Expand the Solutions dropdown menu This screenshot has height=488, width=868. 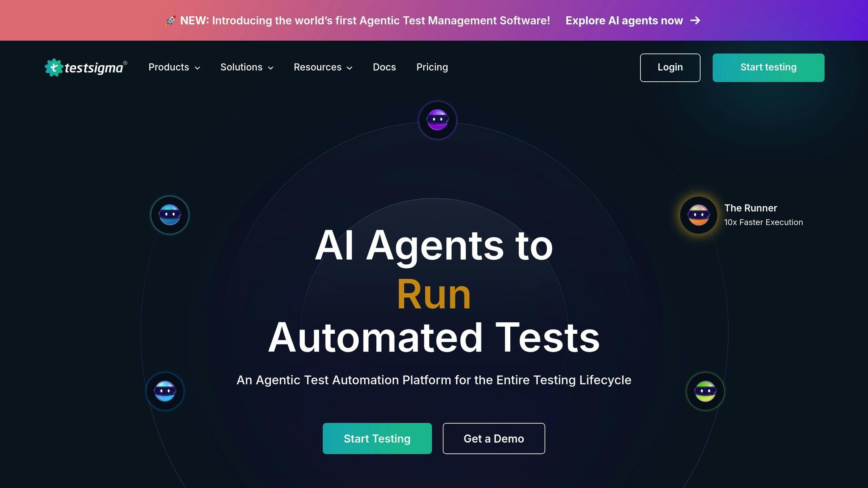coord(247,67)
